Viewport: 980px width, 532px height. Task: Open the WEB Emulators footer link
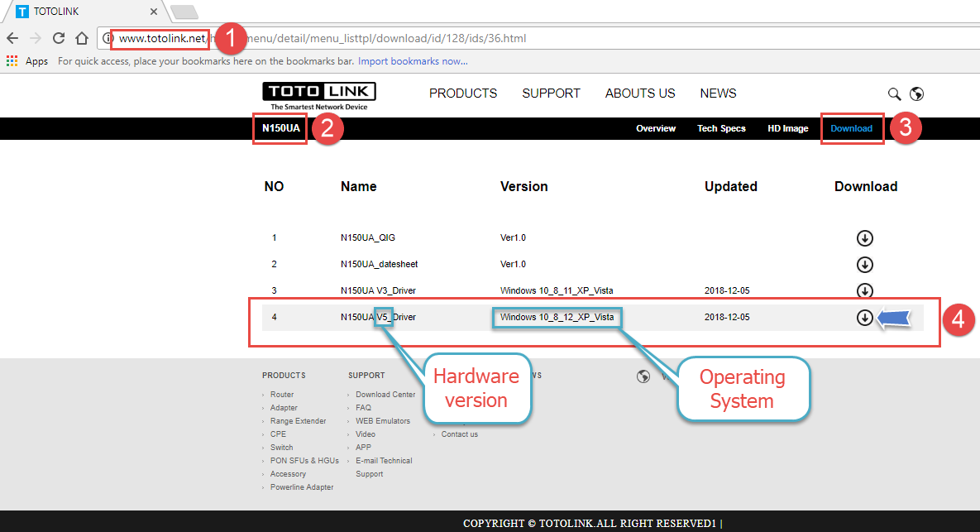(383, 421)
